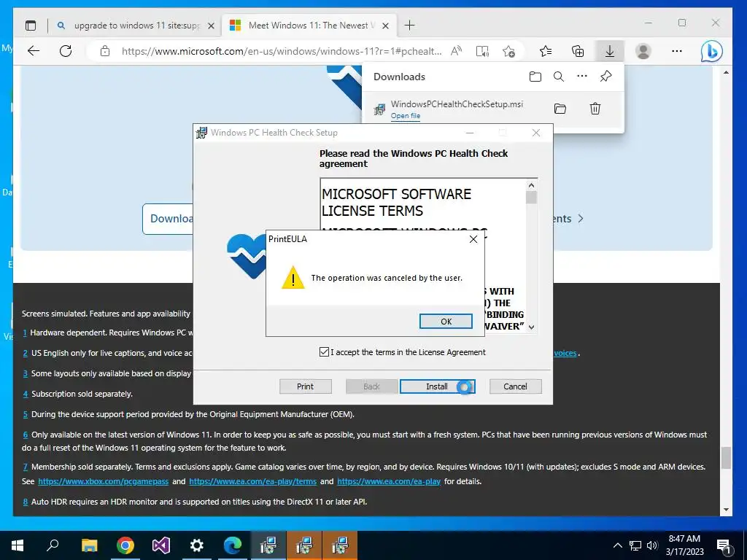Close the Meet Windows 11 tab
This screenshot has width=747, height=560.
385,26
